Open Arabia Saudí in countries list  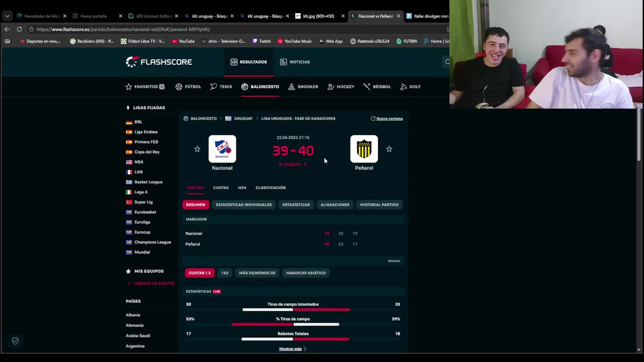tap(138, 335)
